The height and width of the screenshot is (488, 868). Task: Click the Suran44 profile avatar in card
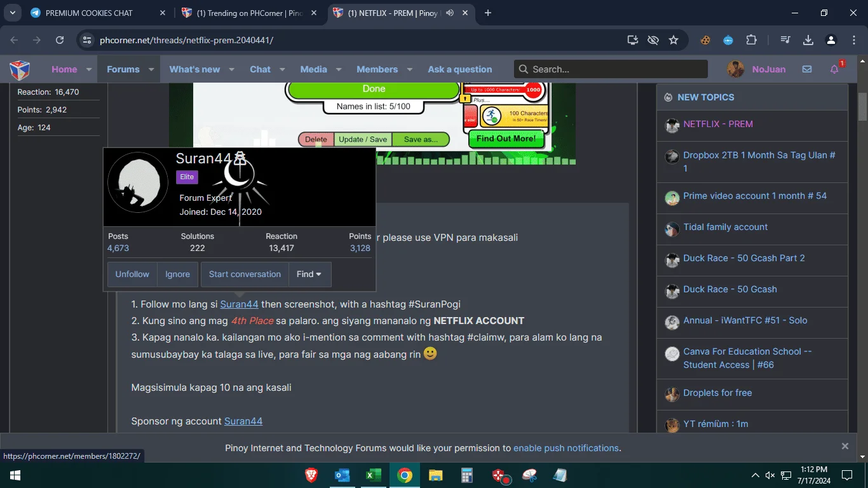(138, 182)
